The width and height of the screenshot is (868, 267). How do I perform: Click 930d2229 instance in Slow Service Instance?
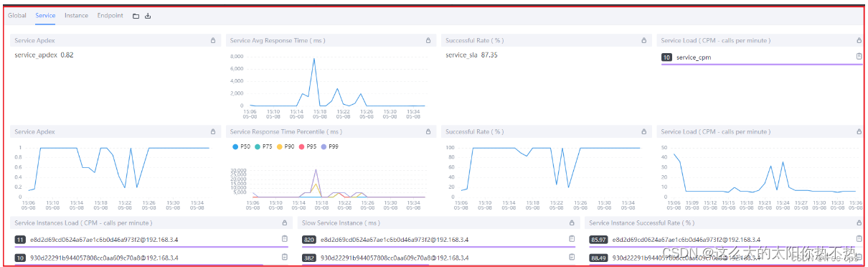coord(395,257)
